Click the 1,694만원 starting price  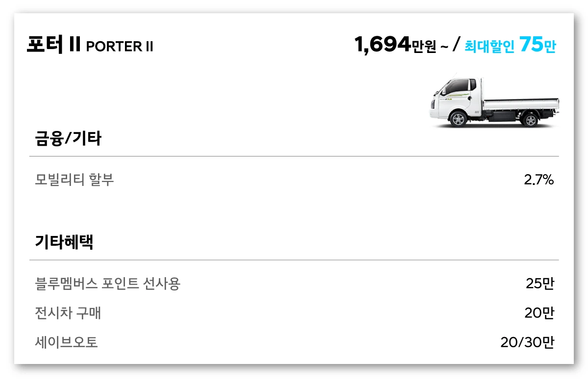394,46
